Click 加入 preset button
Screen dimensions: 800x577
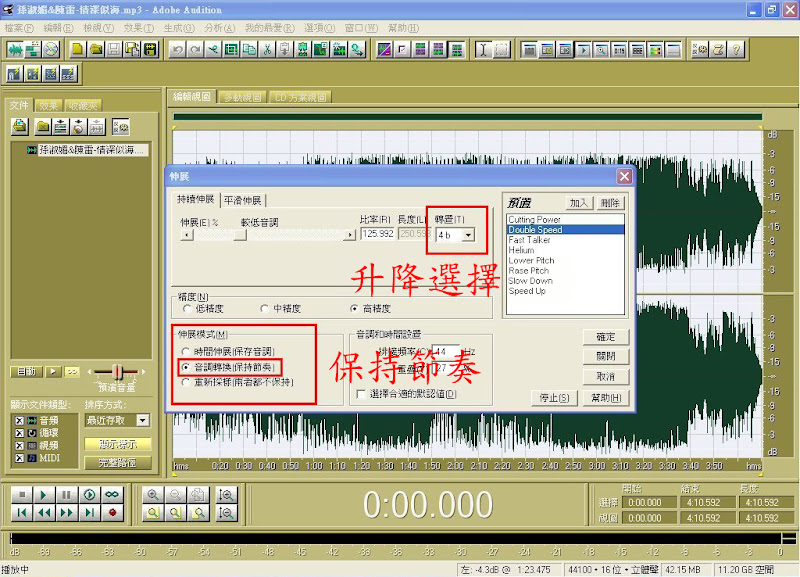coord(579,203)
